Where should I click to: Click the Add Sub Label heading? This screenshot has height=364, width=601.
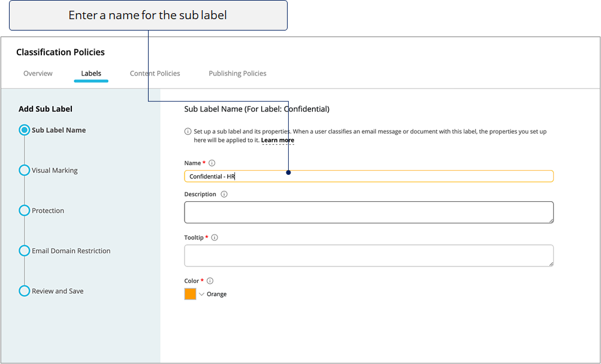(46, 109)
